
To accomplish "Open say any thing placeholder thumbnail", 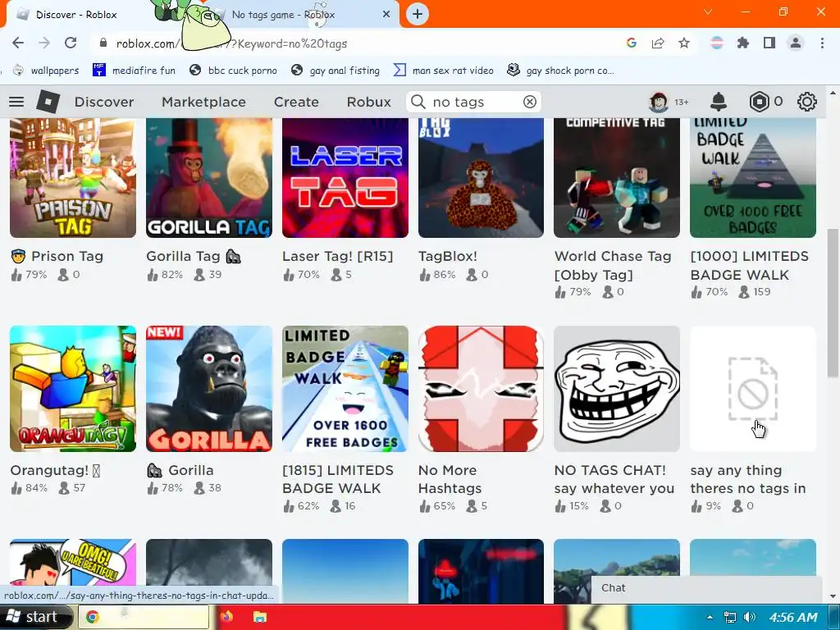I will click(x=753, y=389).
